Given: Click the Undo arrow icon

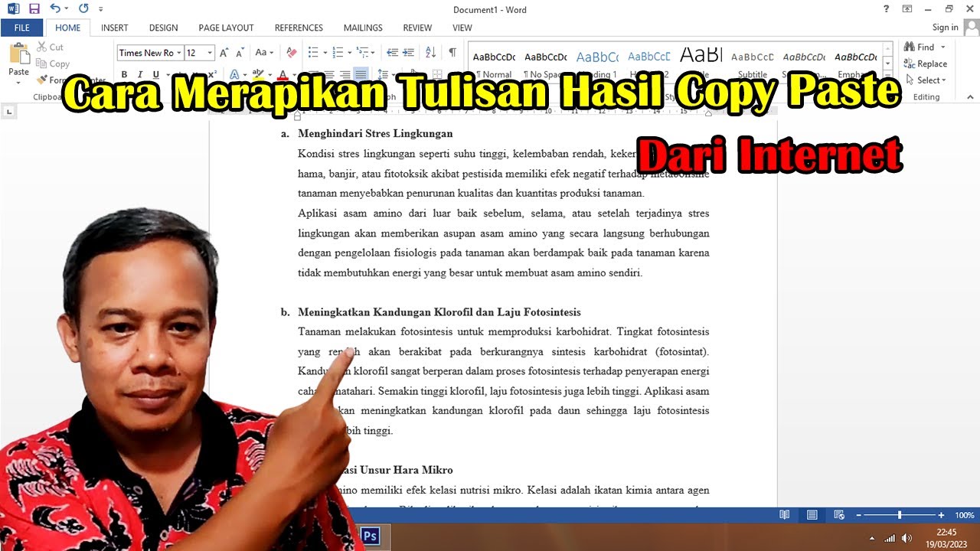Looking at the screenshot, I should (x=54, y=9).
